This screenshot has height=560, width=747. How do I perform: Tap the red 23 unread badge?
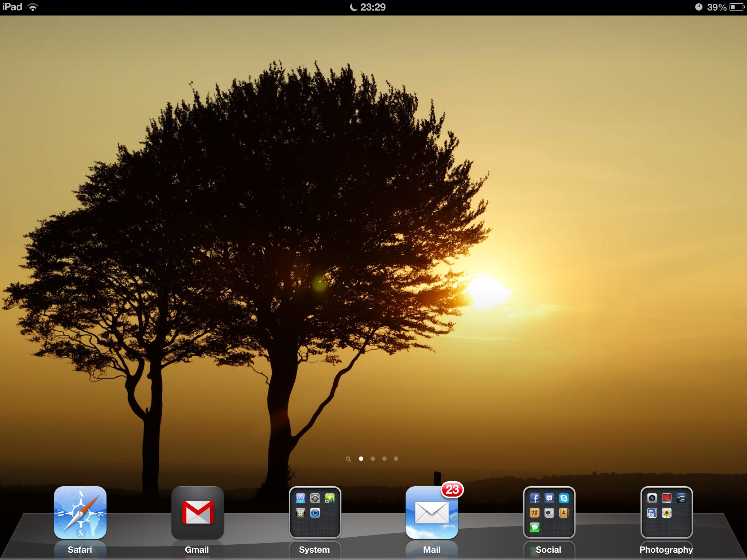point(452,490)
